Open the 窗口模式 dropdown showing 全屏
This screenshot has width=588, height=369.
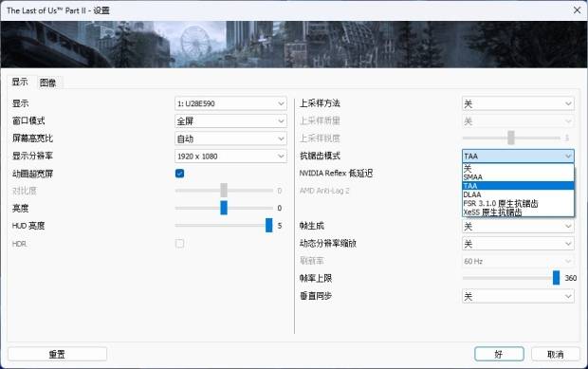[230, 121]
